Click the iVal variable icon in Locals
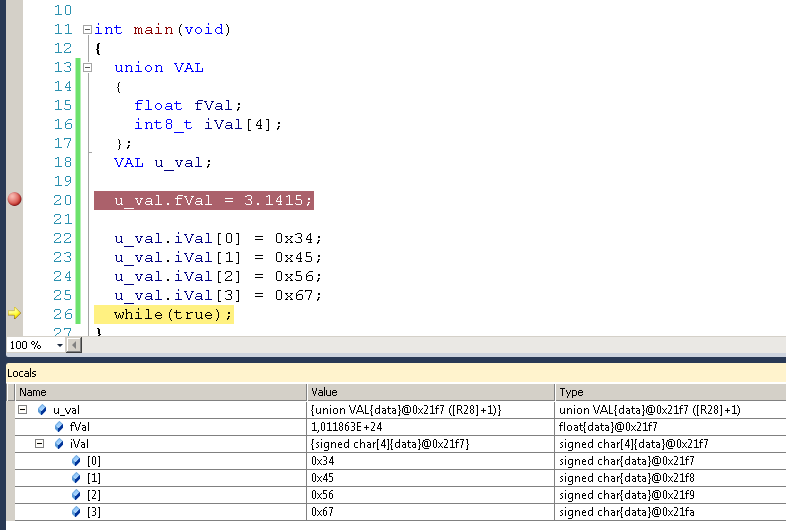Image resolution: width=786 pixels, height=530 pixels. coord(59,443)
